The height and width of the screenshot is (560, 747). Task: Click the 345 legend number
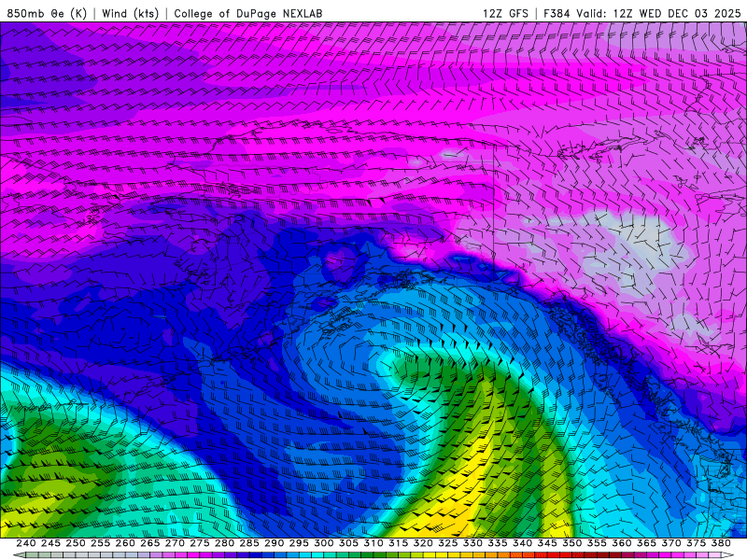click(547, 543)
